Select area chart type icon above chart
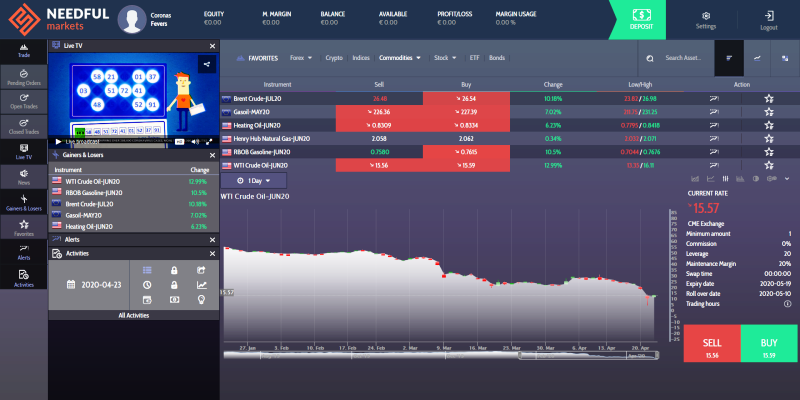800x400 pixels. 694,179
